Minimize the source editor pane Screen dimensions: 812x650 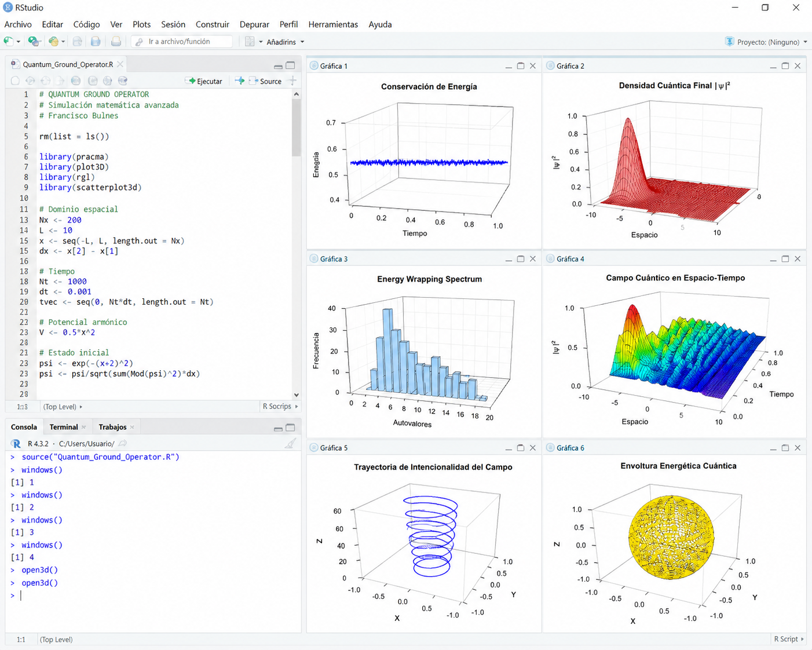coord(278,65)
